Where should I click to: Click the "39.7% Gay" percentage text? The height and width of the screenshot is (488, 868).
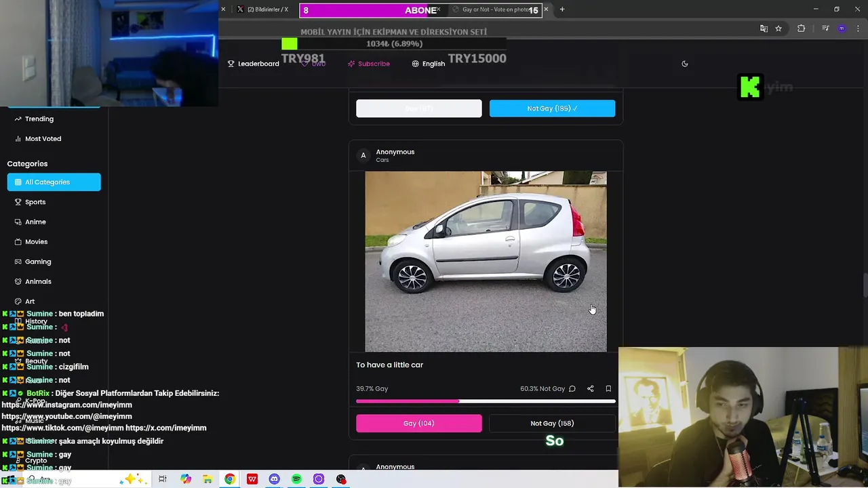click(x=372, y=389)
